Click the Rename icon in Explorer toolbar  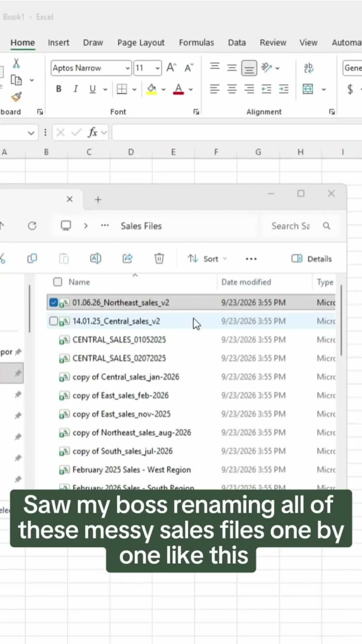click(x=96, y=259)
